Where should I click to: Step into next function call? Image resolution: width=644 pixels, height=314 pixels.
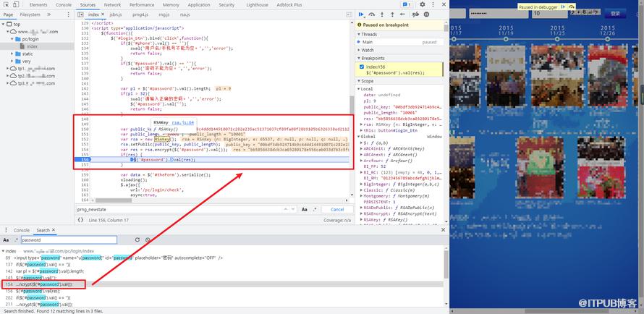[382, 14]
